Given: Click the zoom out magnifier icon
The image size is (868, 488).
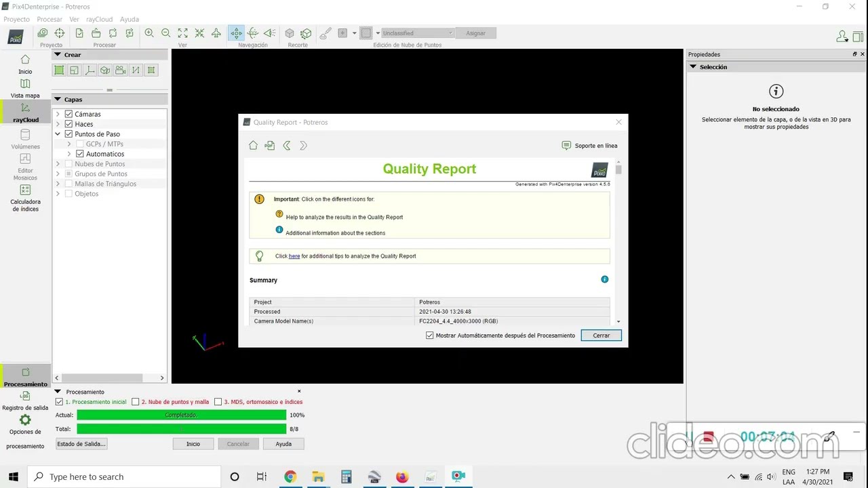Looking at the screenshot, I should [166, 33].
